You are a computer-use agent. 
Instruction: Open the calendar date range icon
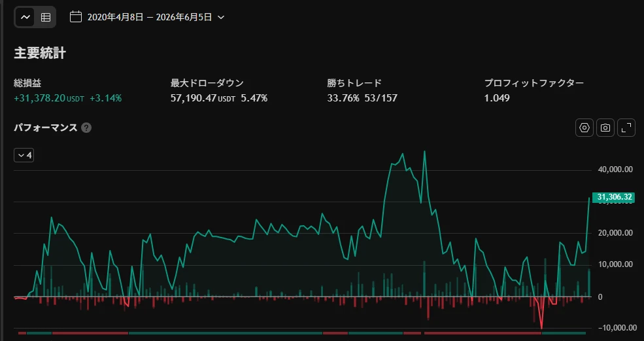tap(76, 17)
